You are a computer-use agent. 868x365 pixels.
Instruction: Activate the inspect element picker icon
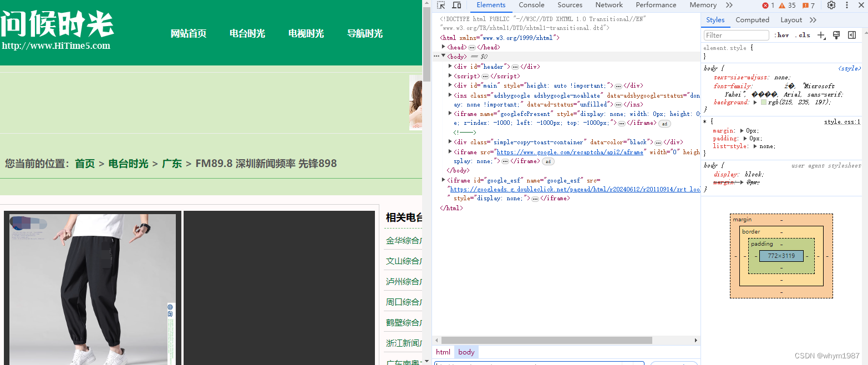click(441, 5)
